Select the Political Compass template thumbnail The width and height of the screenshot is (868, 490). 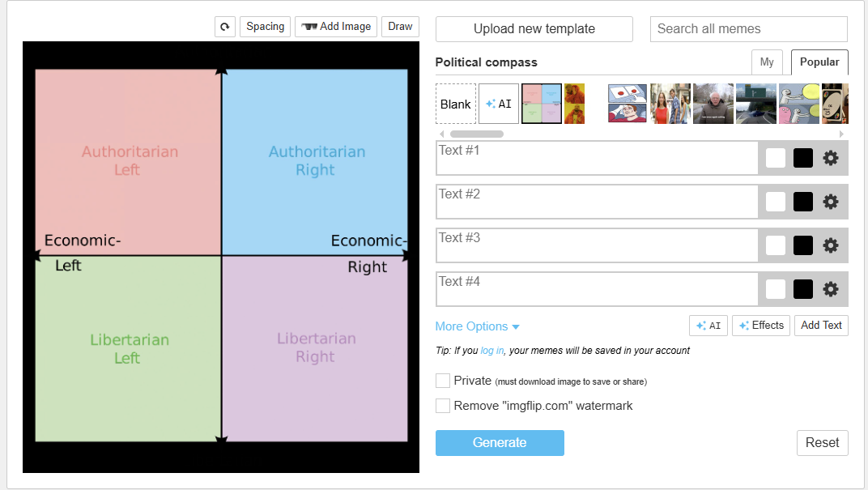[541, 104]
